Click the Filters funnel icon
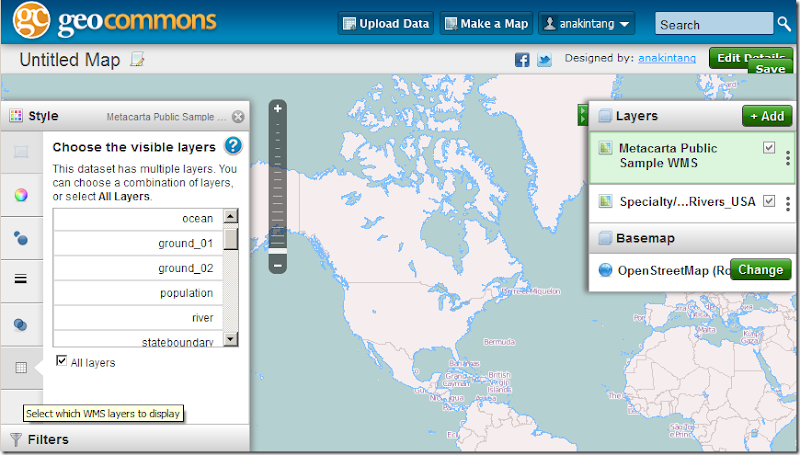 pos(16,439)
